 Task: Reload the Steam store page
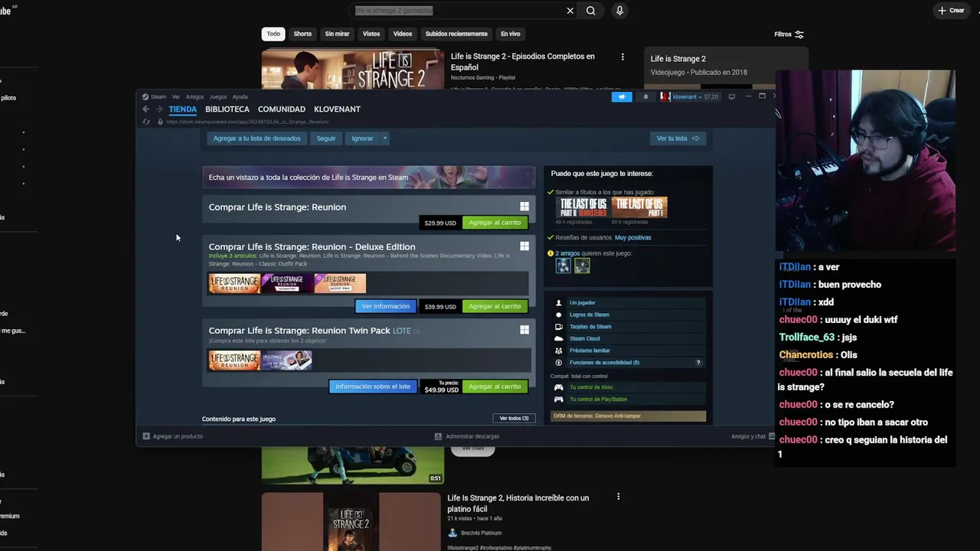[x=146, y=122]
